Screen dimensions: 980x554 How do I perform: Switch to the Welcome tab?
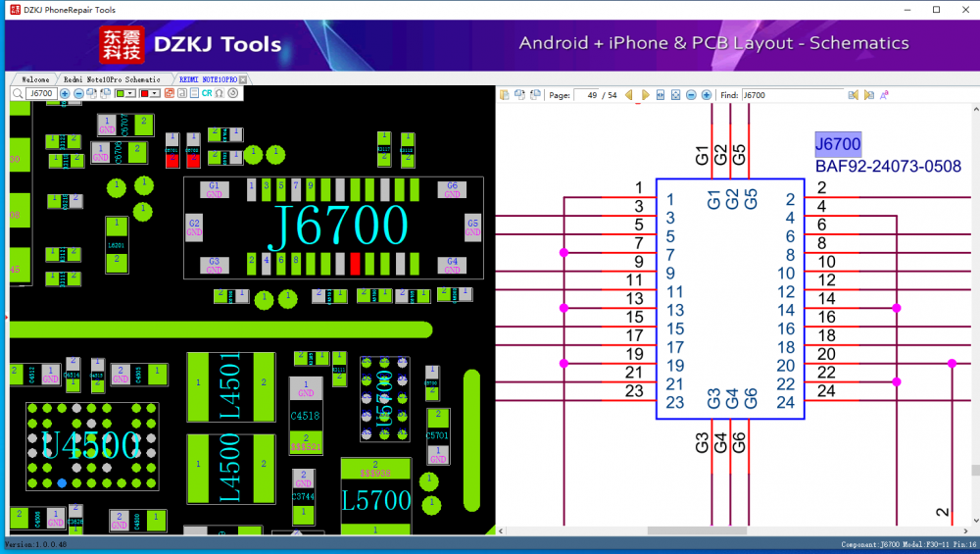point(35,78)
